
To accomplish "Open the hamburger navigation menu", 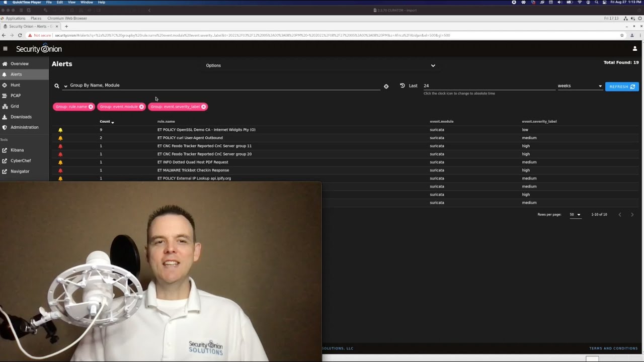I will pyautogui.click(x=5, y=49).
